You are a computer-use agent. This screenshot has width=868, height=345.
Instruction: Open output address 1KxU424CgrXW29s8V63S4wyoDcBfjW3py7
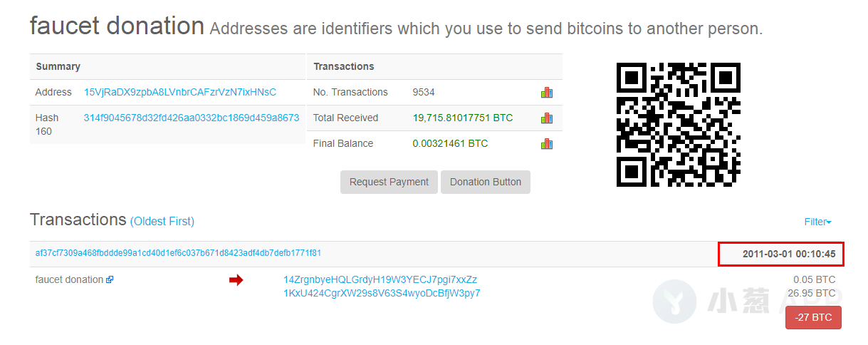[382, 293]
